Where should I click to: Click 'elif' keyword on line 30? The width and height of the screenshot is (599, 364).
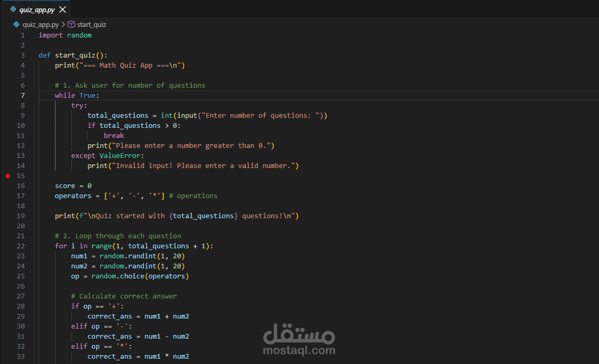point(79,326)
